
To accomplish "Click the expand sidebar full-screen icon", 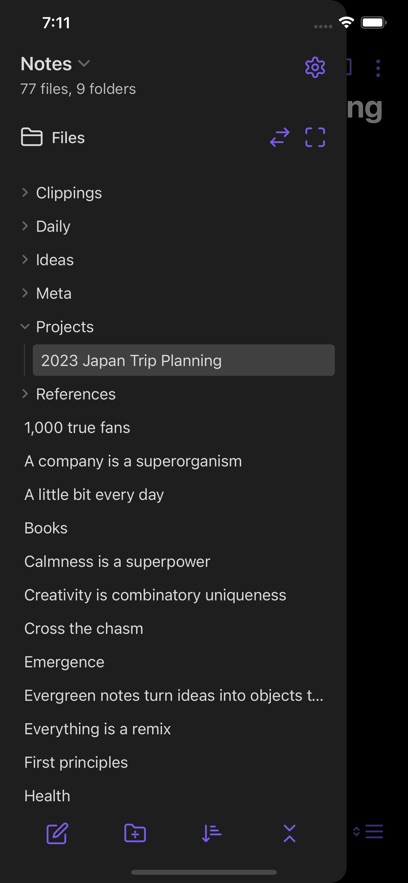I will pos(315,137).
